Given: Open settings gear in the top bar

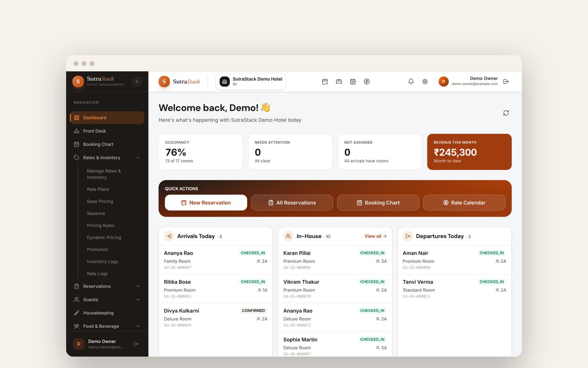Looking at the screenshot, I should click(425, 82).
